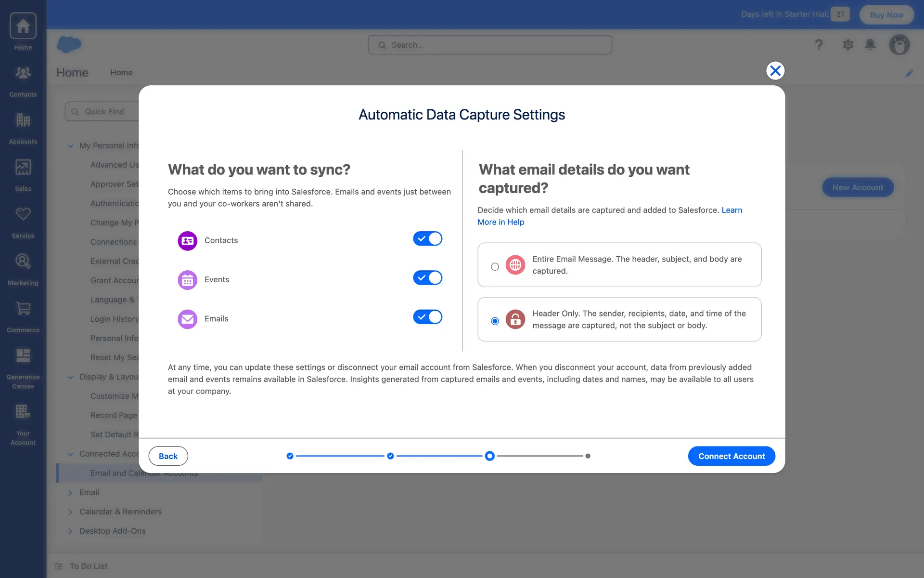Image resolution: width=924 pixels, height=578 pixels.
Task: Open the Learn More in Help link
Action: tap(500, 222)
